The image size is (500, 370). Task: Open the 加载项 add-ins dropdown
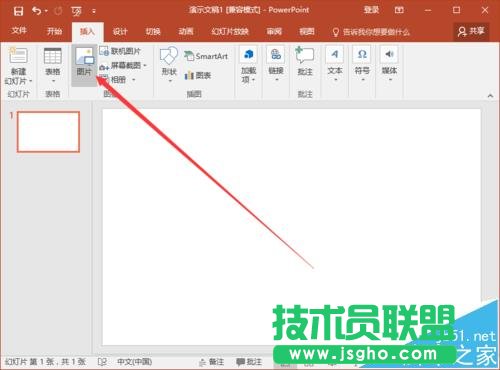(249, 65)
